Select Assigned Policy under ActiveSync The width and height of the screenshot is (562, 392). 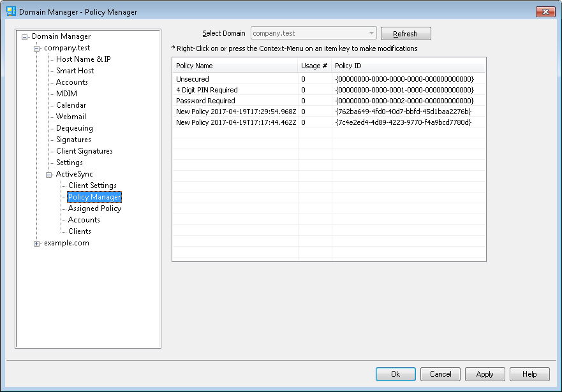coord(94,208)
